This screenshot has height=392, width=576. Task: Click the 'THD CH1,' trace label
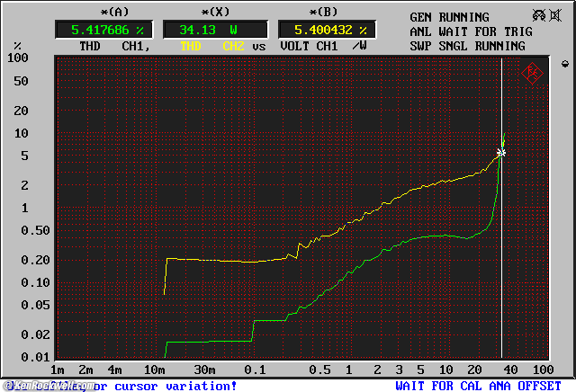tap(115, 46)
